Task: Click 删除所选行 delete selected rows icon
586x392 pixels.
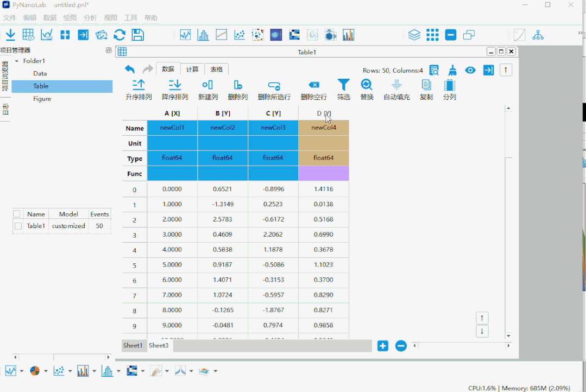Action: 274,86
